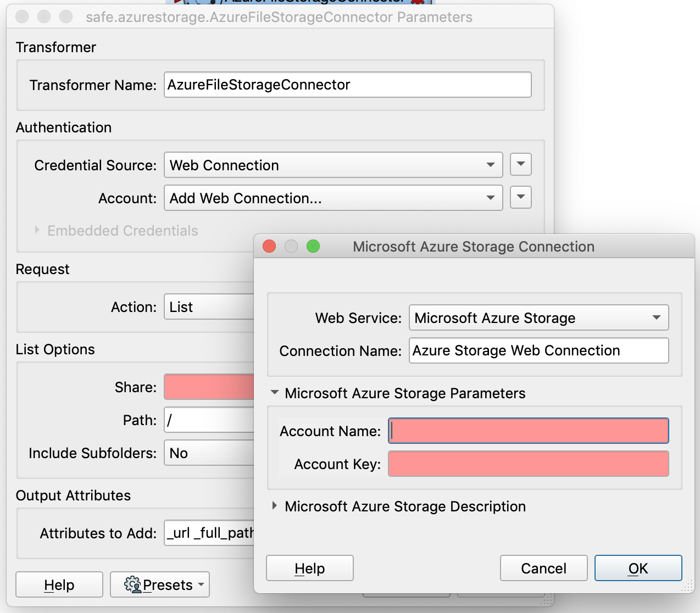Click OK in the Azure Storage Connection dialog
The width and height of the screenshot is (700, 613).
pyautogui.click(x=637, y=568)
